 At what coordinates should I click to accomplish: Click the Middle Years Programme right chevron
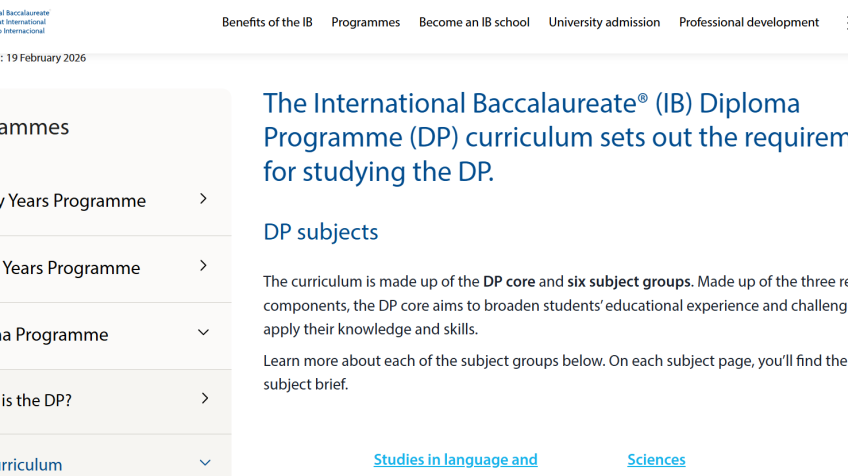coord(204,266)
